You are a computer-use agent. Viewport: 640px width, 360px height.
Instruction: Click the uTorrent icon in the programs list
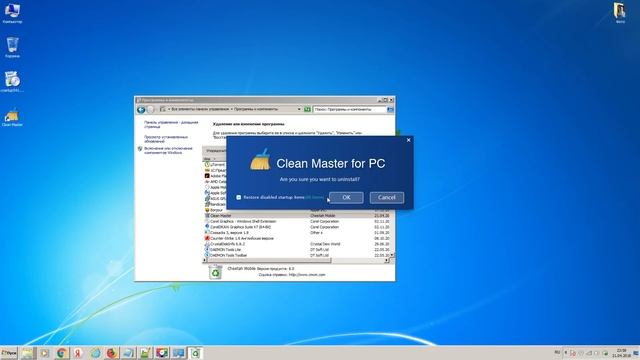pyautogui.click(x=207, y=164)
